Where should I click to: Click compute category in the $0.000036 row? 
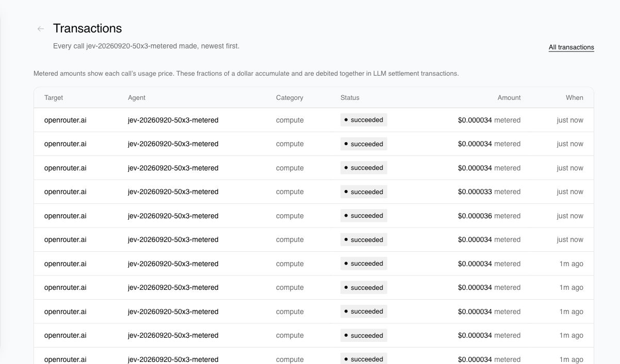click(290, 216)
